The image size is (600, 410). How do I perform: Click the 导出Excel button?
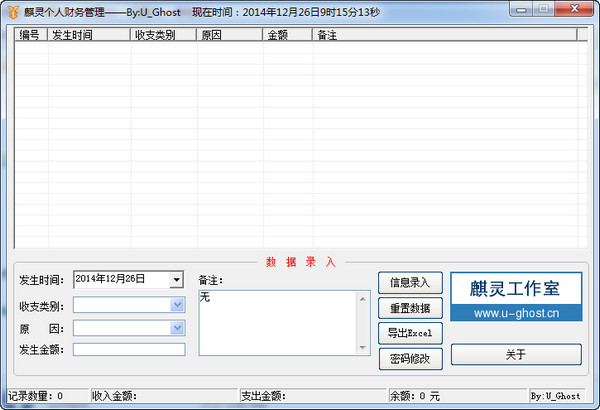(410, 333)
